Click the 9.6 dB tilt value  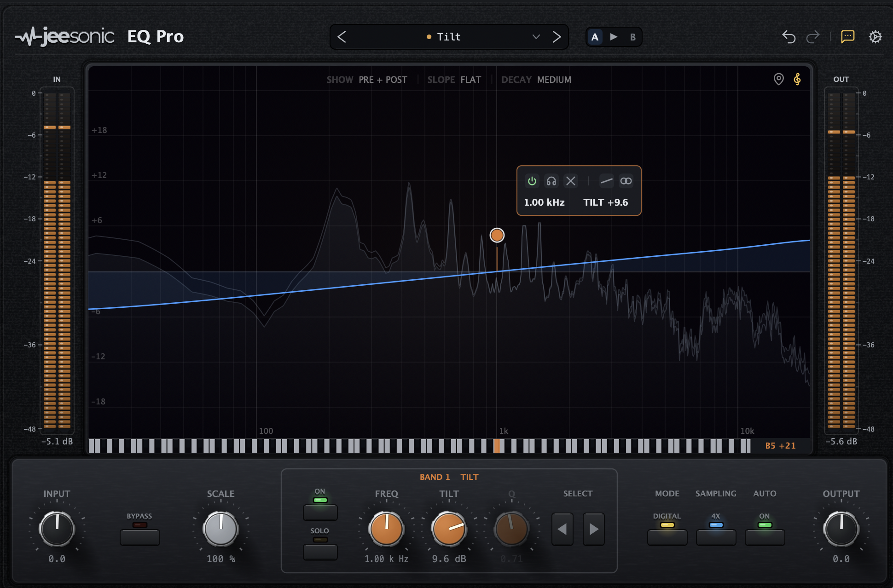click(x=449, y=559)
